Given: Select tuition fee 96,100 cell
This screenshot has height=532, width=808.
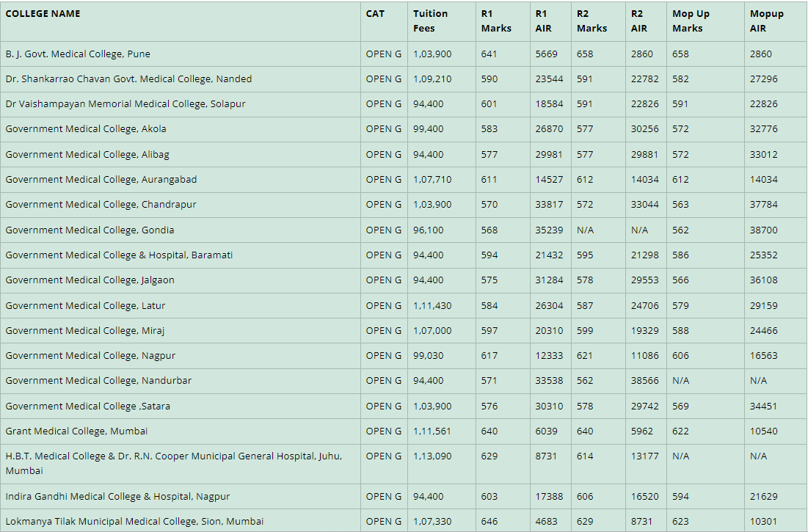Looking at the screenshot, I should [428, 230].
